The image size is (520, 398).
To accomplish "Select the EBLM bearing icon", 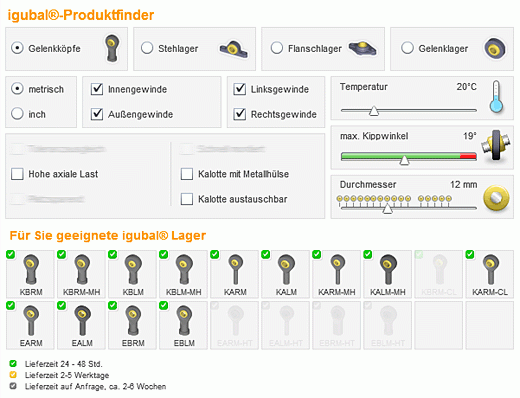I will click(x=183, y=325).
